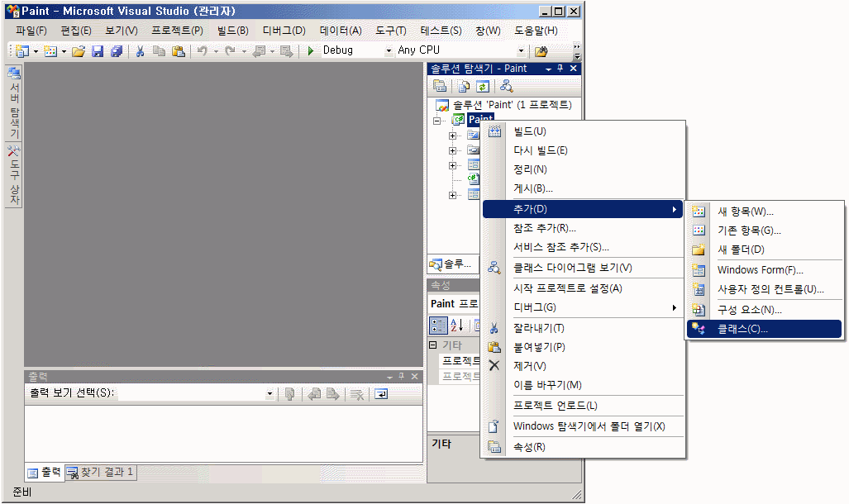Open the 파일(F) menu

(x=31, y=31)
